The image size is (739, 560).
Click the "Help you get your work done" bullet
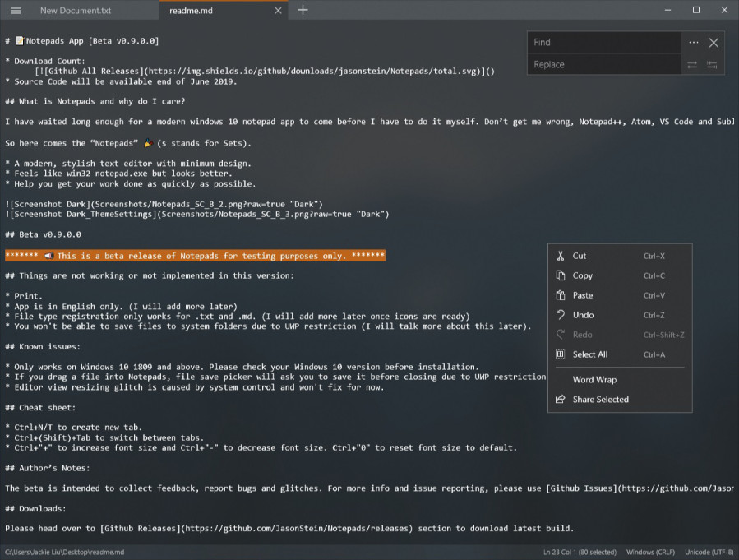point(131,184)
